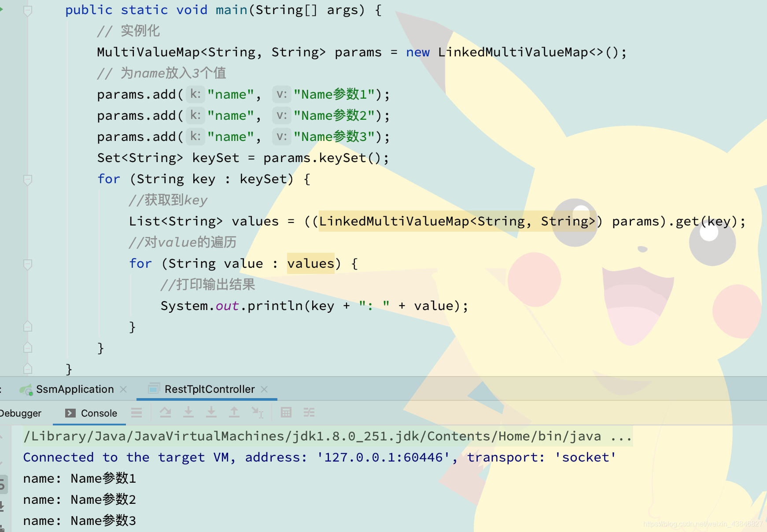This screenshot has height=532, width=767.
Task: Click the SsmApplication Spring Boot run icon
Action: pos(26,389)
